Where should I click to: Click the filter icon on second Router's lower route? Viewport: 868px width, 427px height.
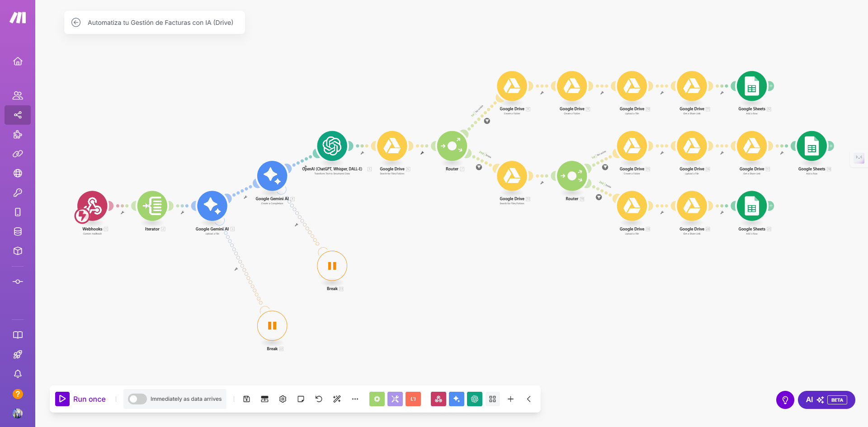pos(599,197)
